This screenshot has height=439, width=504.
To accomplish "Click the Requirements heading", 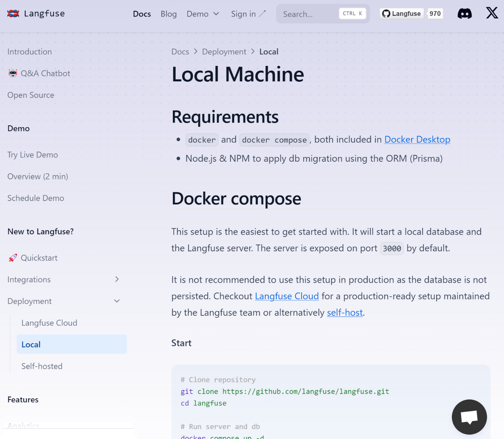I will point(225,117).
